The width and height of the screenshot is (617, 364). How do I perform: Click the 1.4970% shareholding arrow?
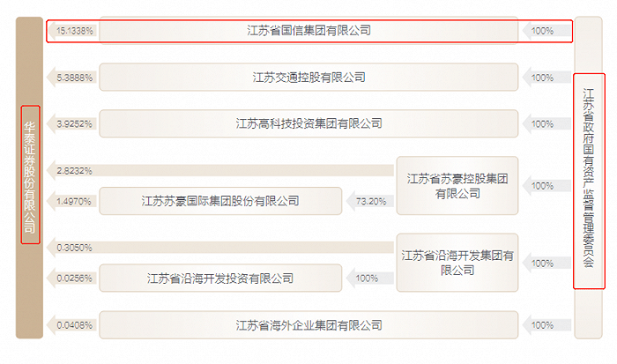(x=72, y=201)
